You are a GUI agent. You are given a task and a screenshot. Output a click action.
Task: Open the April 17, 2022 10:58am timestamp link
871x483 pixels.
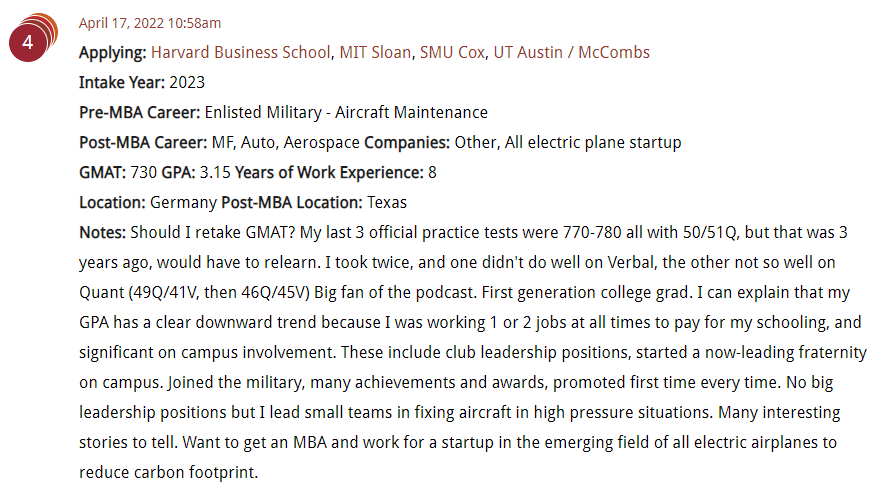(x=150, y=23)
